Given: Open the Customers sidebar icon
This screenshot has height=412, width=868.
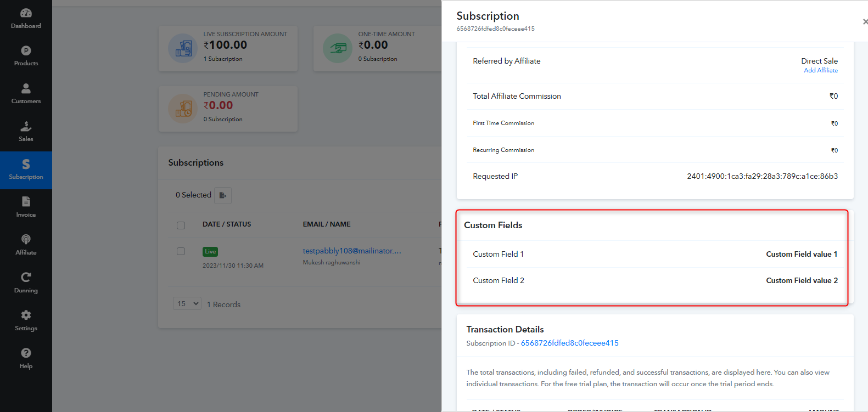Looking at the screenshot, I should [26, 88].
